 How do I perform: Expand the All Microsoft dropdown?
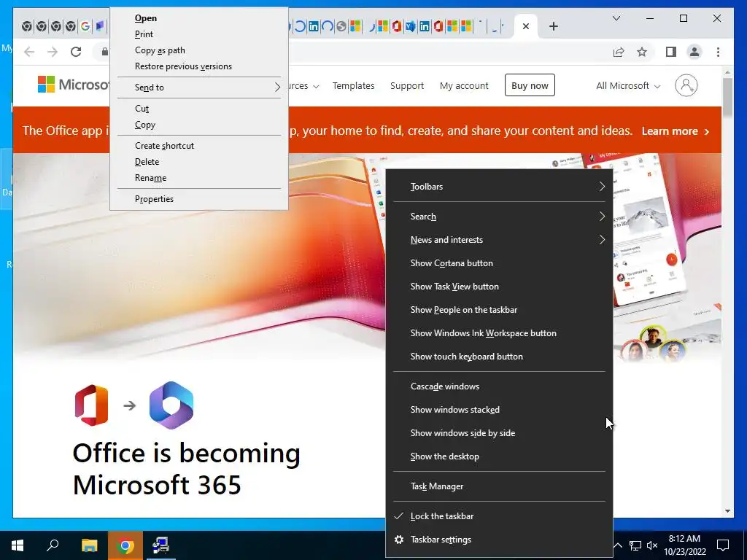click(x=628, y=86)
